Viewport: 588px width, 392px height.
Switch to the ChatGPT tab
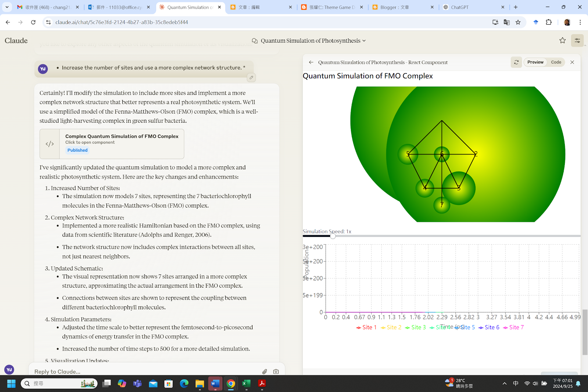tap(474, 7)
